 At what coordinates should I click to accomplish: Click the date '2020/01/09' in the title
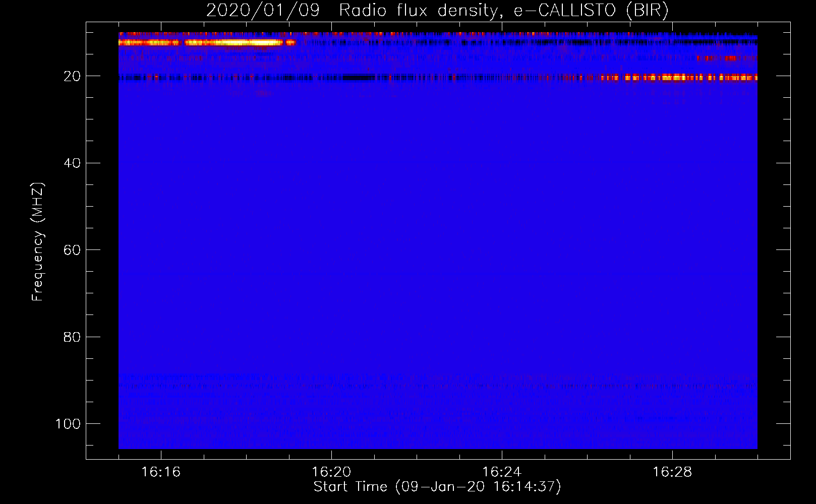tap(262, 11)
